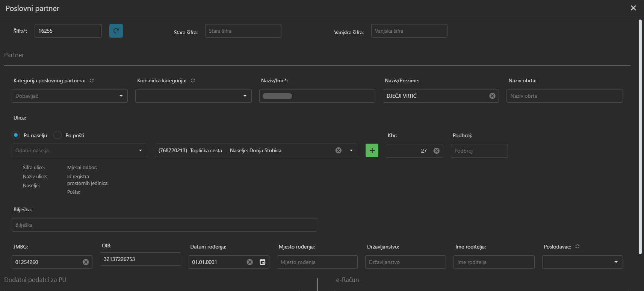The width and height of the screenshot is (644, 291).
Task: Open the Datum rođenja calendar picker
Action: (263, 262)
